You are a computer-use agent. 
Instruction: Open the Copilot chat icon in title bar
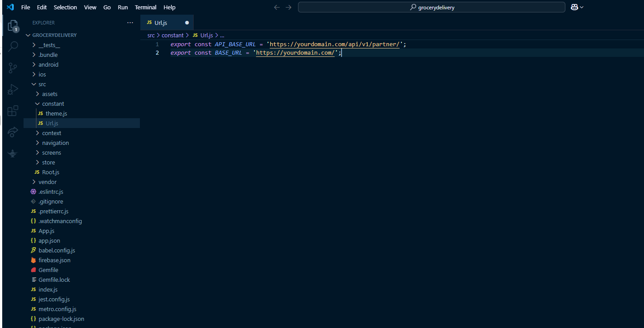pyautogui.click(x=574, y=7)
